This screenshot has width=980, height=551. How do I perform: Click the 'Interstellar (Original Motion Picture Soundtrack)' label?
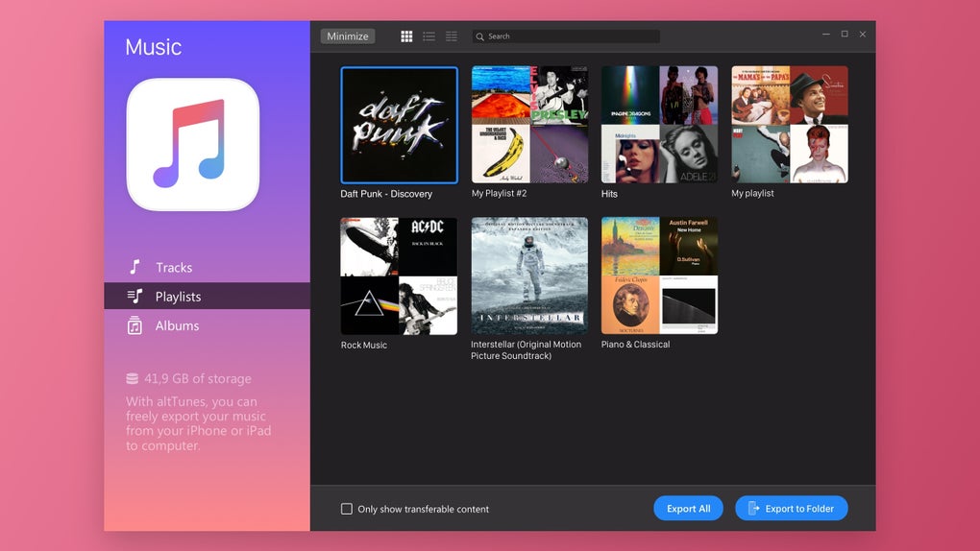[x=527, y=349]
